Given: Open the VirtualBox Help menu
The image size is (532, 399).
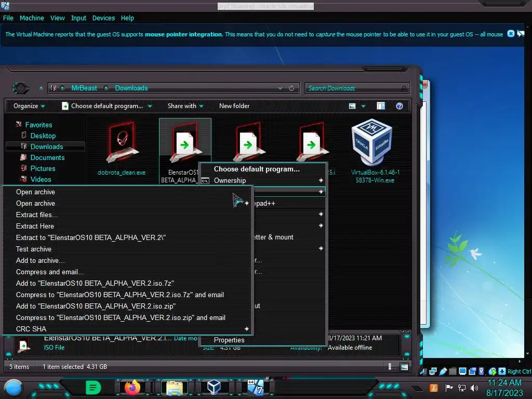Looking at the screenshot, I should 127,18.
